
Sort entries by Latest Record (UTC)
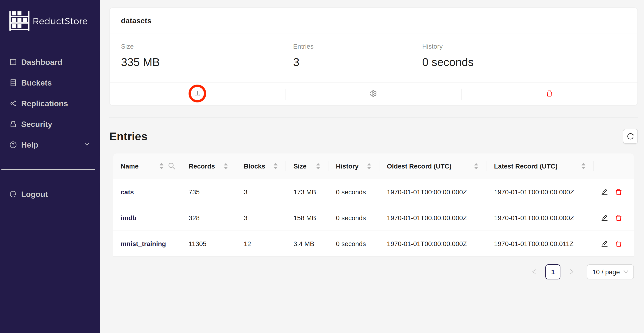point(583,166)
